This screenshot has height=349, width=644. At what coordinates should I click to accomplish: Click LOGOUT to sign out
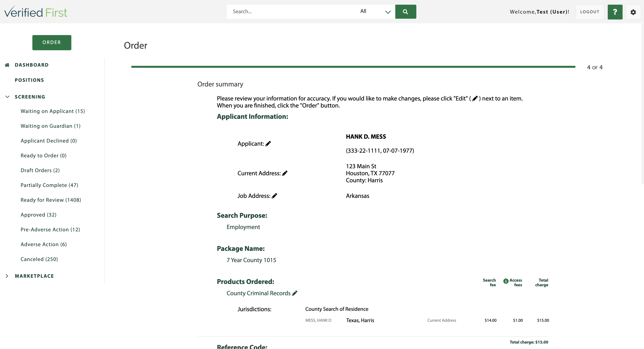[590, 12]
